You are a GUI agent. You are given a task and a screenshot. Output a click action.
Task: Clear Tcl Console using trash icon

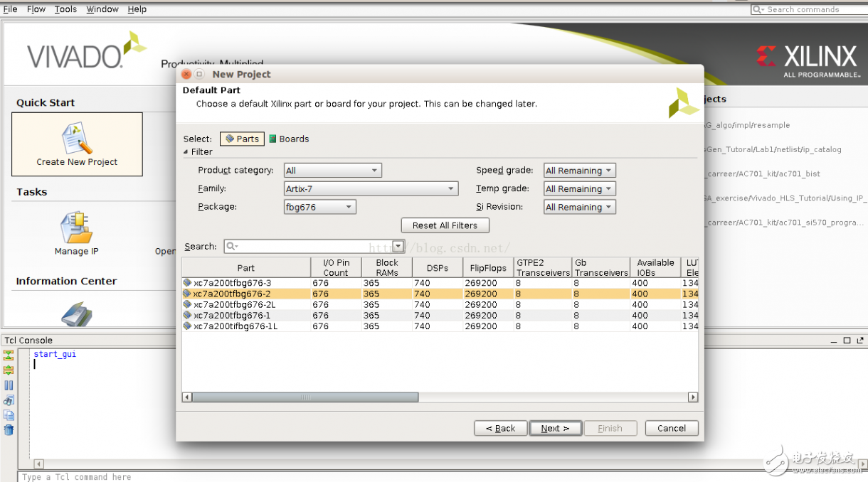pos(9,430)
